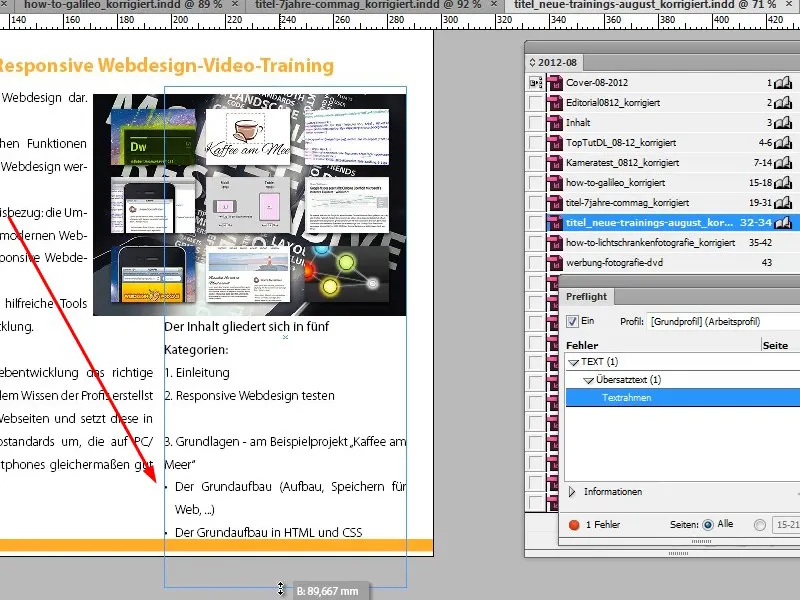Click the heading Responsive Webdesign-Video-Training
Screen dimensions: 800x600
coord(166,65)
